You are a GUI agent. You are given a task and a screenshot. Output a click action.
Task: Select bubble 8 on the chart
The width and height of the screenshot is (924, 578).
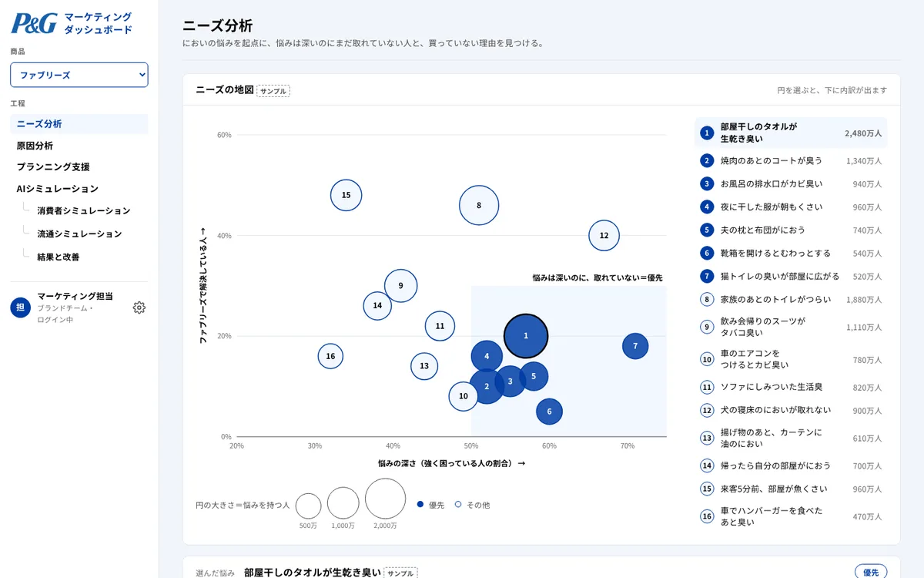tap(479, 206)
